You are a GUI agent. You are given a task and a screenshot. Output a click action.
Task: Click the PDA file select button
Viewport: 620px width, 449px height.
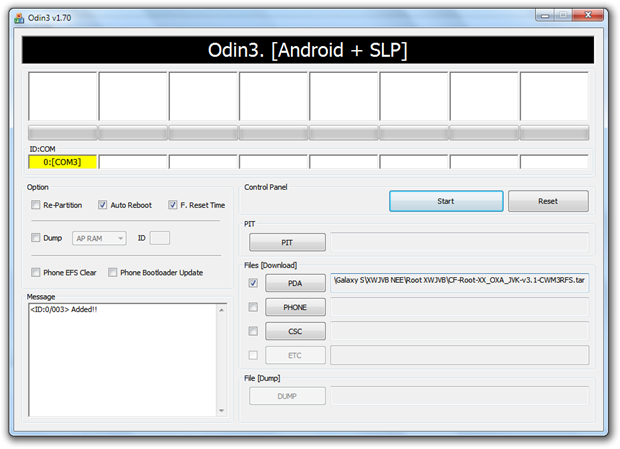coord(295,283)
